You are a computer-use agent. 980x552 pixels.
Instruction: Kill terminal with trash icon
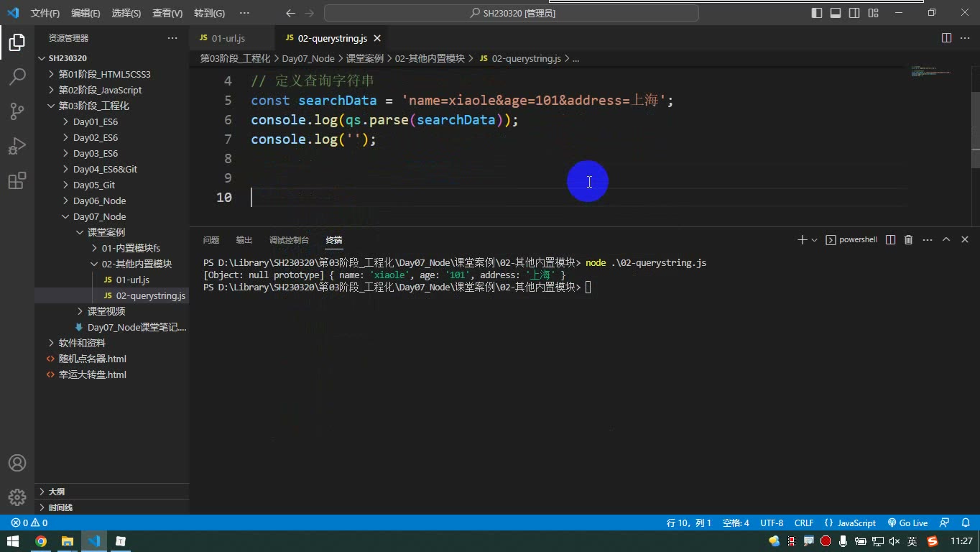tap(908, 240)
